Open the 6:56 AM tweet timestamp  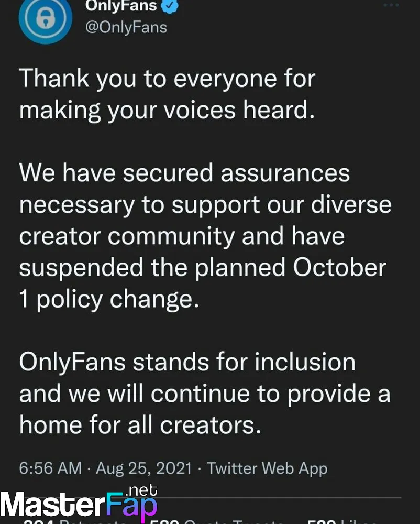50,468
